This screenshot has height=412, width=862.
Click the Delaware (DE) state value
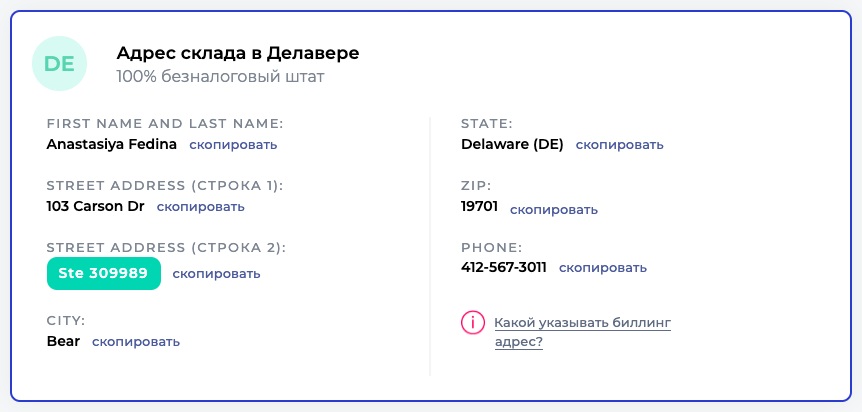(x=512, y=144)
